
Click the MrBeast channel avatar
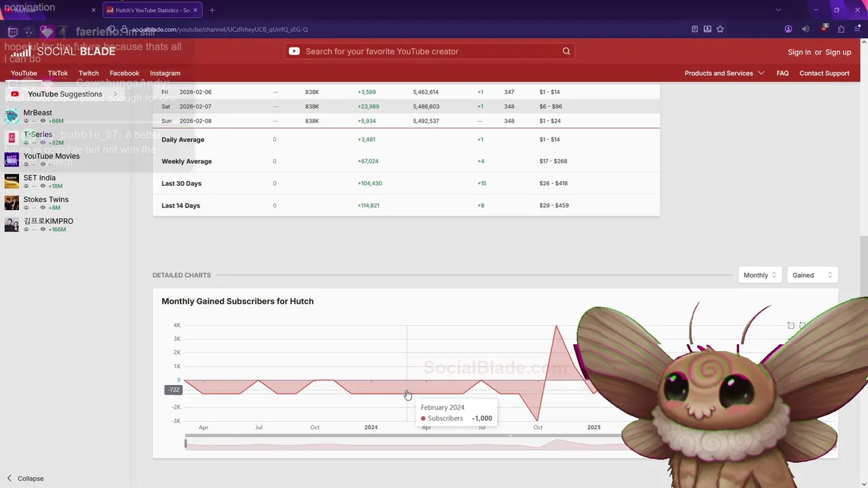click(x=12, y=117)
